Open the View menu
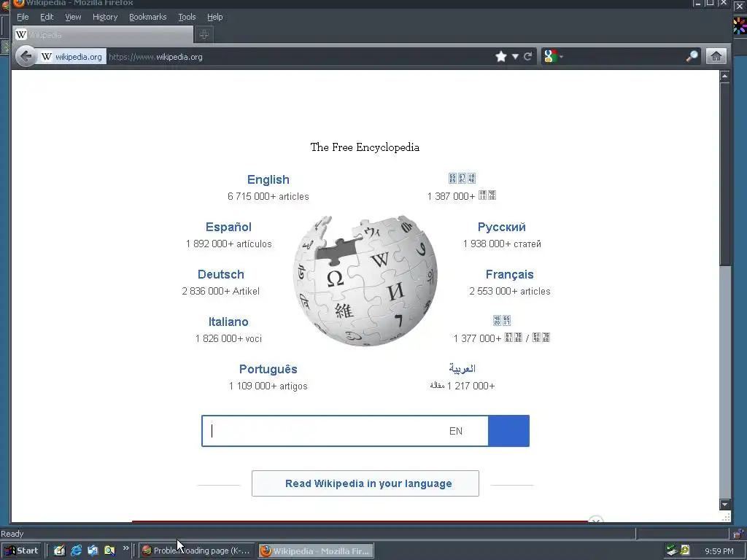The width and height of the screenshot is (747, 560). [73, 17]
